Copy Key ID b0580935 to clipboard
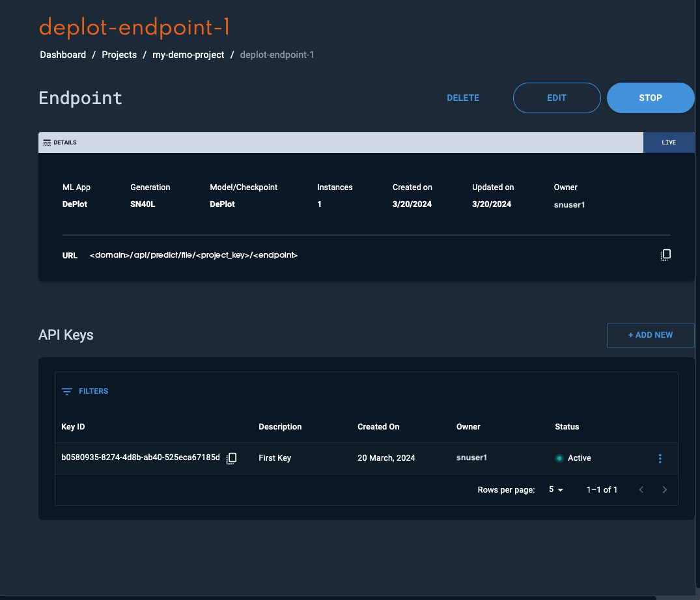 pyautogui.click(x=231, y=458)
